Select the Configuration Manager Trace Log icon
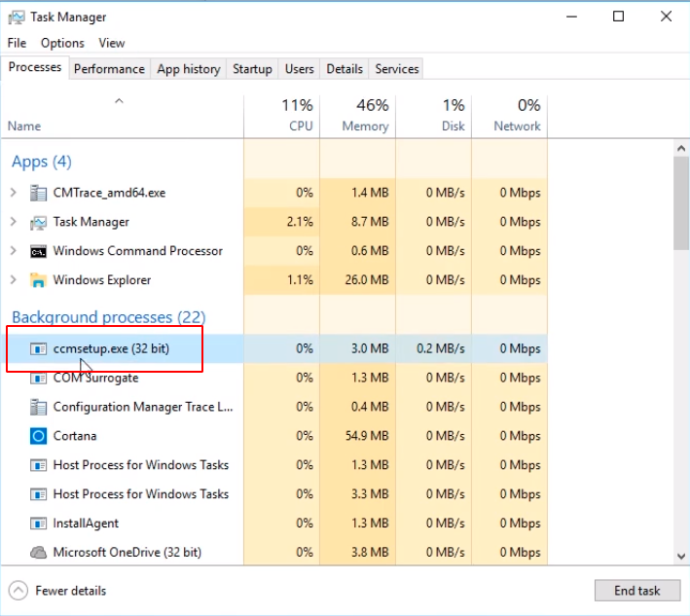The width and height of the screenshot is (690, 616). [38, 407]
